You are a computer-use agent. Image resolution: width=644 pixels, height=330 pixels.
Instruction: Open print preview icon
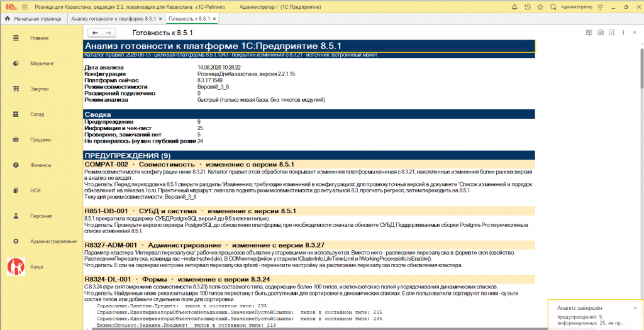click(x=611, y=33)
